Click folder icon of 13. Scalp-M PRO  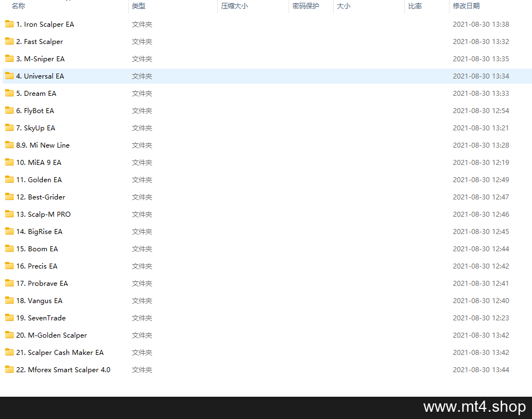tap(9, 214)
